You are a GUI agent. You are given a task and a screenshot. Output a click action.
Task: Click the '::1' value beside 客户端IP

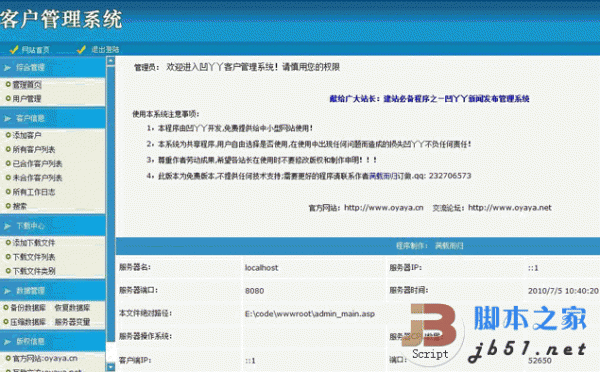[x=250, y=361]
